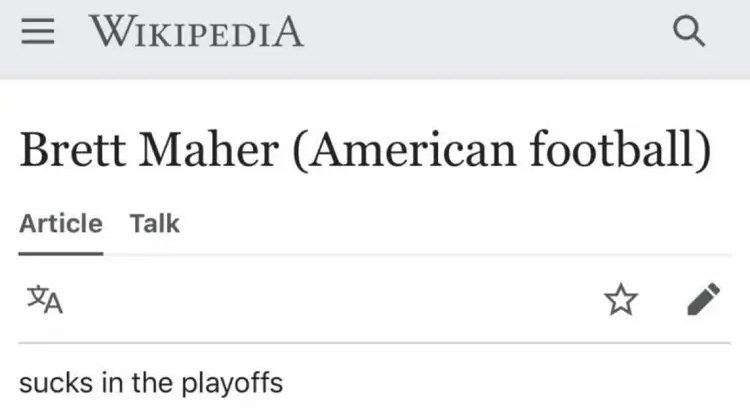
Task: Click the underlined Article tab label
Action: pyautogui.click(x=61, y=223)
